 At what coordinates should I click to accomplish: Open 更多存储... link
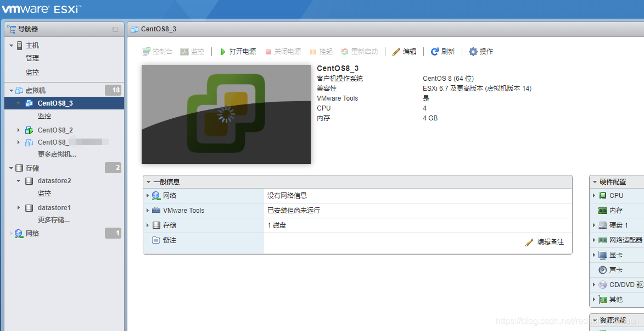(54, 219)
